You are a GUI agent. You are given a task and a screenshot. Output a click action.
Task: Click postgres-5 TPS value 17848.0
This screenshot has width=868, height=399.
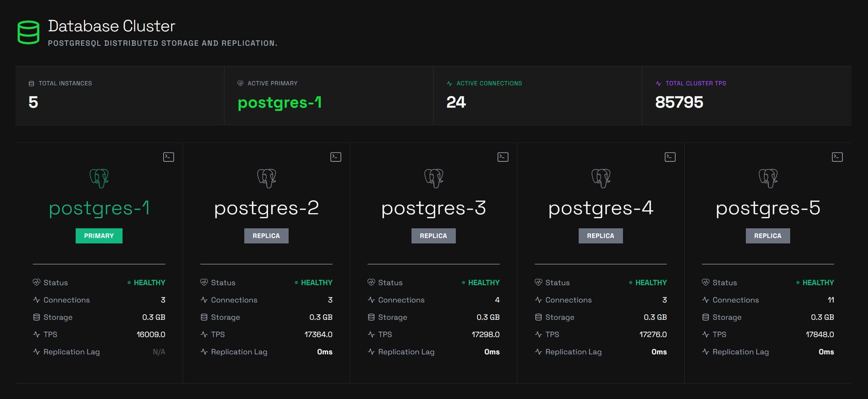coord(820,335)
